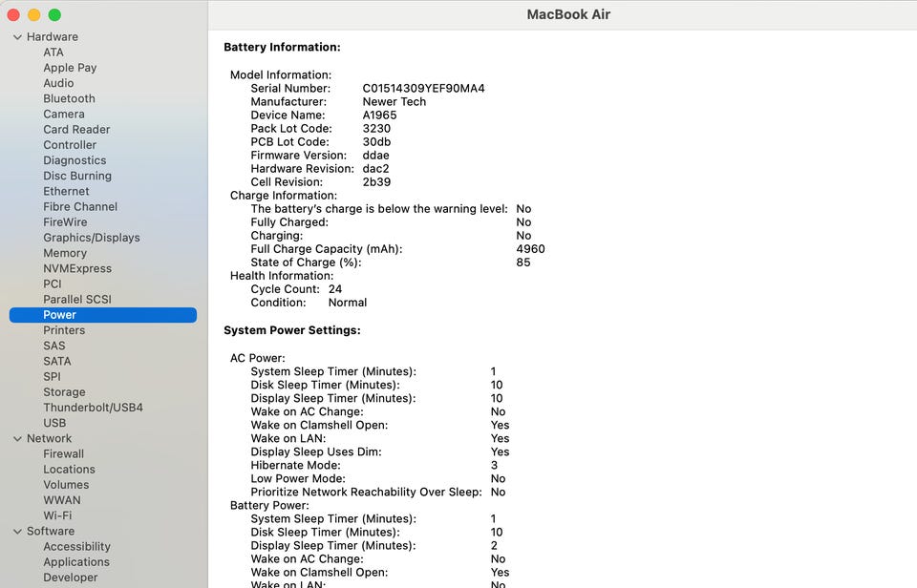
Task: Open the Memory entry
Action: pyautogui.click(x=65, y=253)
